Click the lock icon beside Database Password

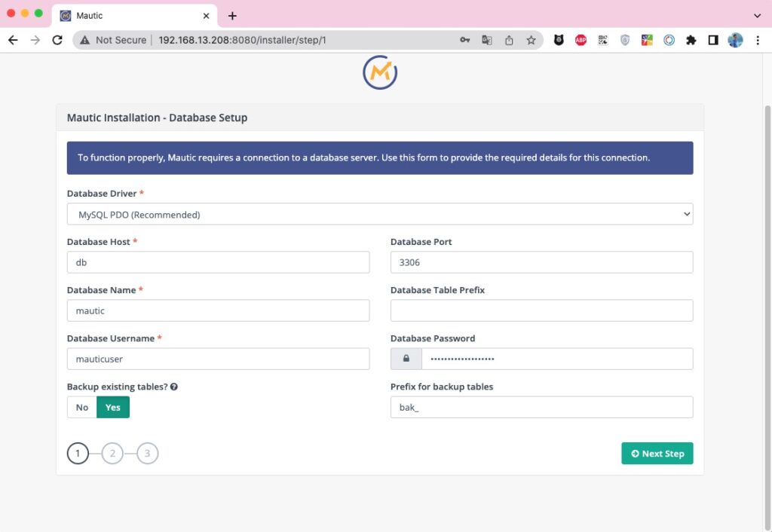click(x=406, y=359)
